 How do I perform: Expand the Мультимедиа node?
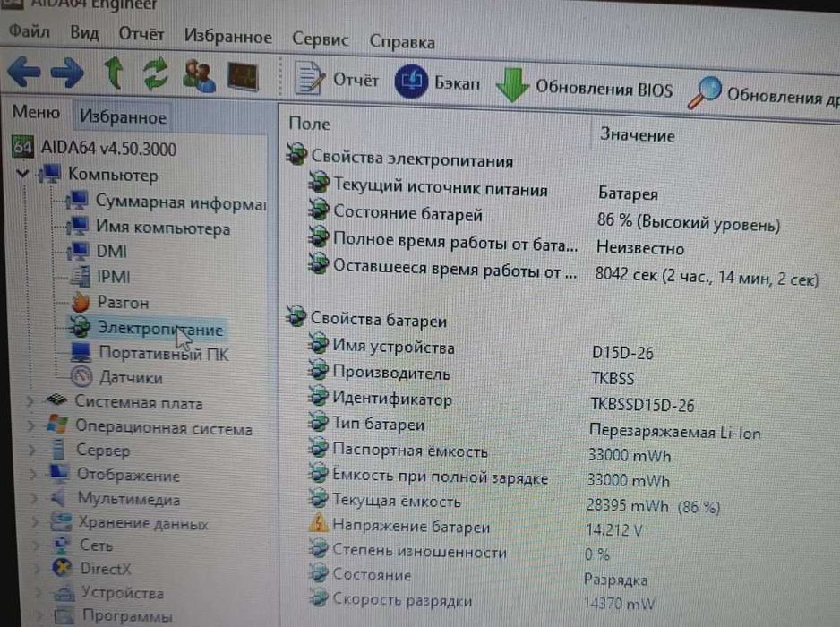[x=34, y=498]
